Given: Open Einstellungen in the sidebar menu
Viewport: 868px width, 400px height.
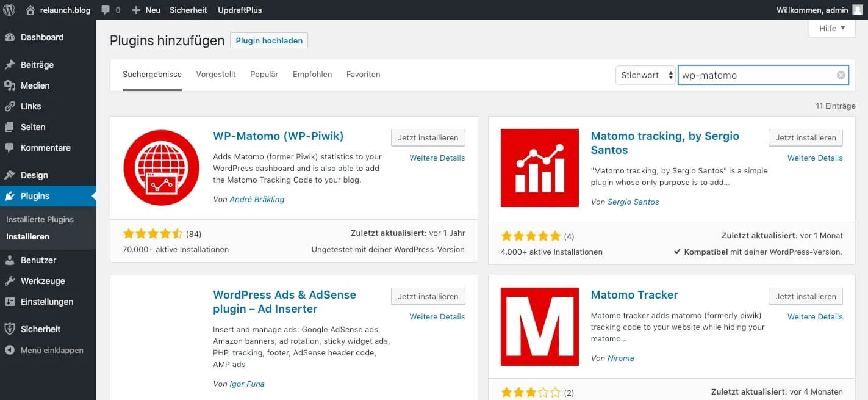Looking at the screenshot, I should click(47, 302).
